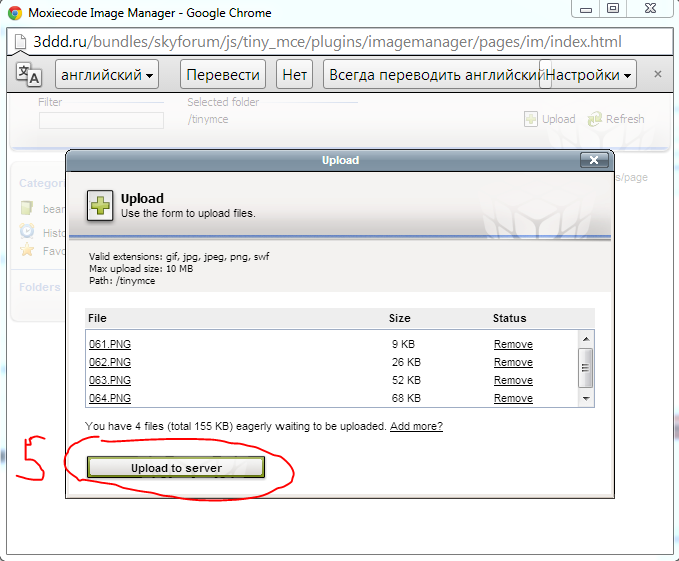Click the file list scroll down arrow
Viewport: 679px width, 561px height.
tap(586, 398)
